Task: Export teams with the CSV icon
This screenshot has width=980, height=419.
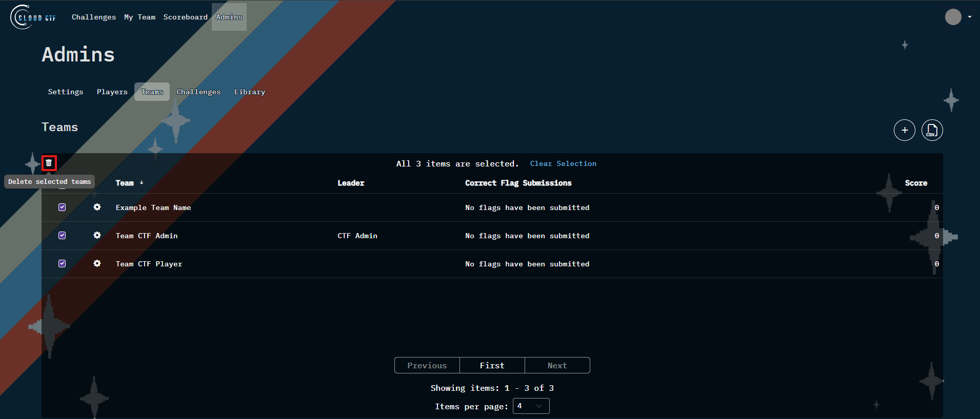Action: click(x=932, y=130)
